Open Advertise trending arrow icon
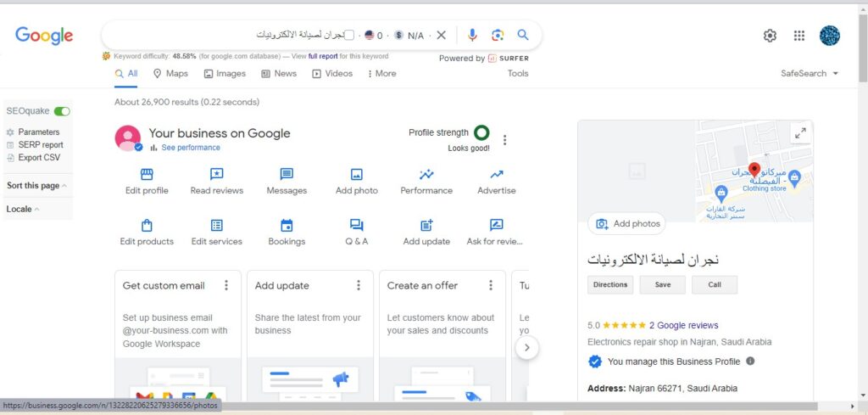Image resolution: width=868 pixels, height=415 pixels. tap(497, 175)
